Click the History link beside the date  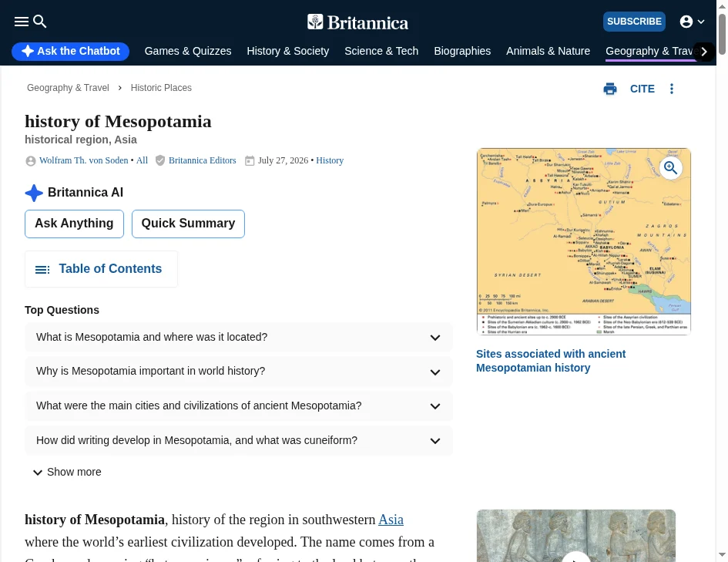point(330,160)
